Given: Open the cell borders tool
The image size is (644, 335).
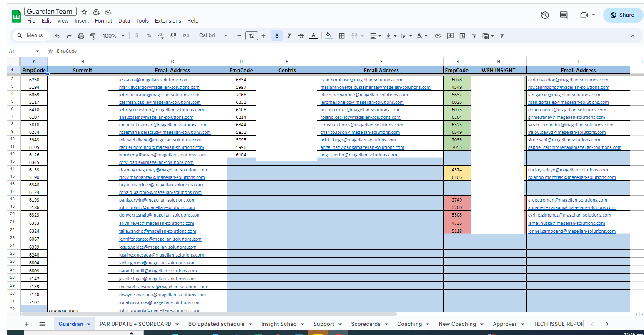Looking at the screenshot, I should click(342, 36).
